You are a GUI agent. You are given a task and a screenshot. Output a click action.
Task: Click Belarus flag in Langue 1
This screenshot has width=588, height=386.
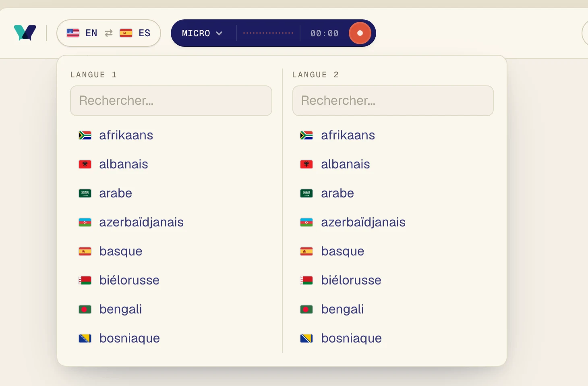click(85, 280)
